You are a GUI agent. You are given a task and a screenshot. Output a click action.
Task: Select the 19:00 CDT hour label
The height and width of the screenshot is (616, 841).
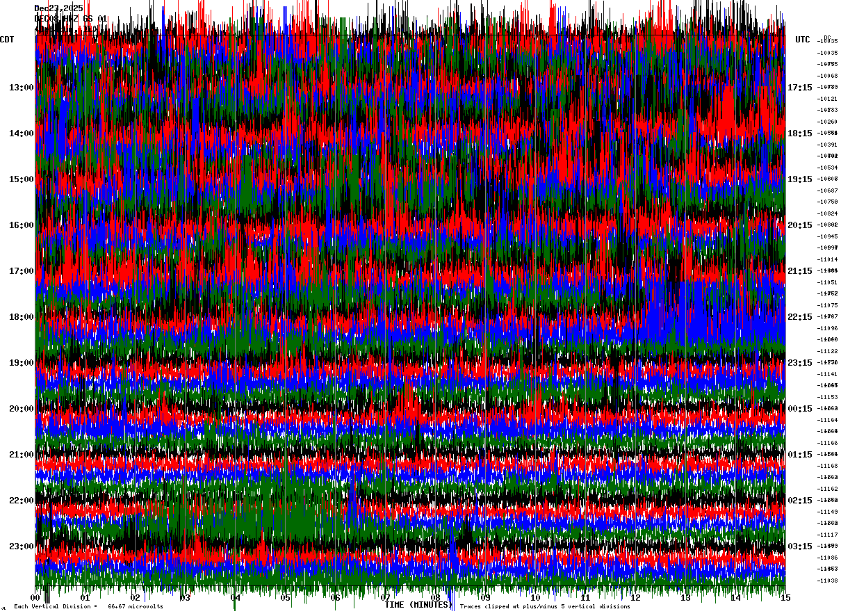click(22, 363)
